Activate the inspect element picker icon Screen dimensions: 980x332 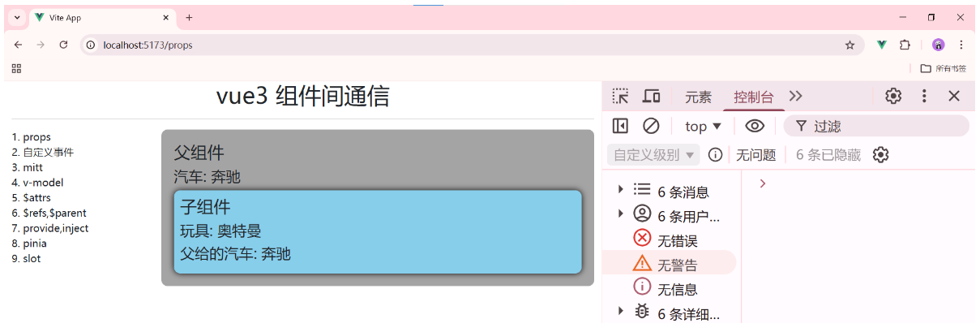(620, 97)
